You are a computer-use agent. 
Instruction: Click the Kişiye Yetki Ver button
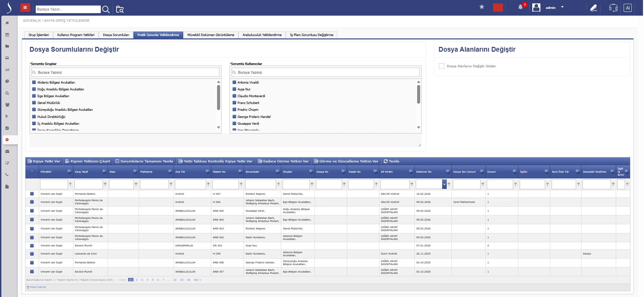(44, 161)
